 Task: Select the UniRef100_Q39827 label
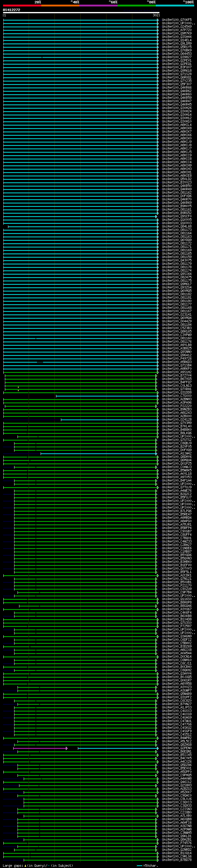coord(177,57)
